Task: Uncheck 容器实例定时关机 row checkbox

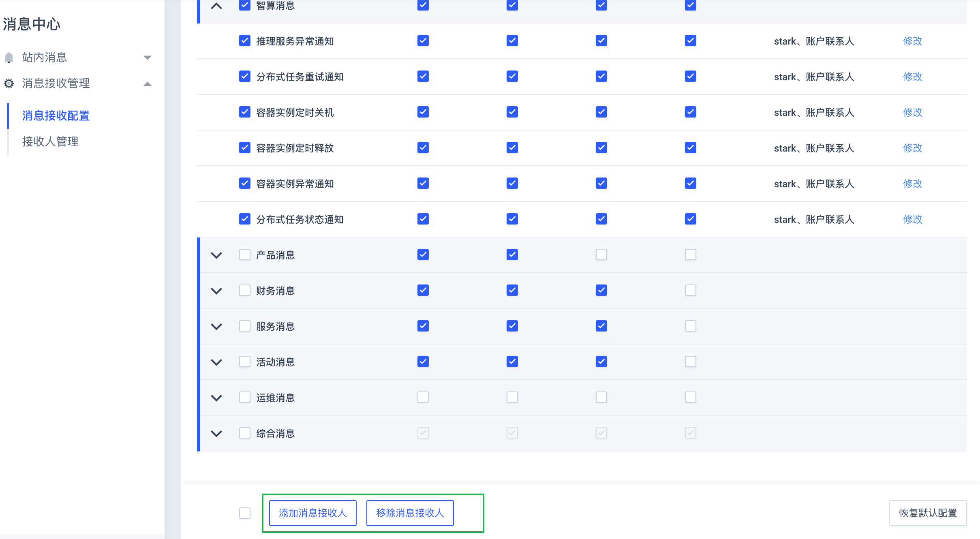Action: (245, 112)
